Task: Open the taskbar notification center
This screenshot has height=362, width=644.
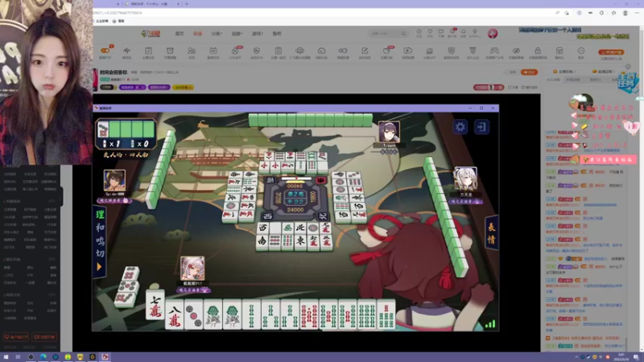Action: coord(636,357)
